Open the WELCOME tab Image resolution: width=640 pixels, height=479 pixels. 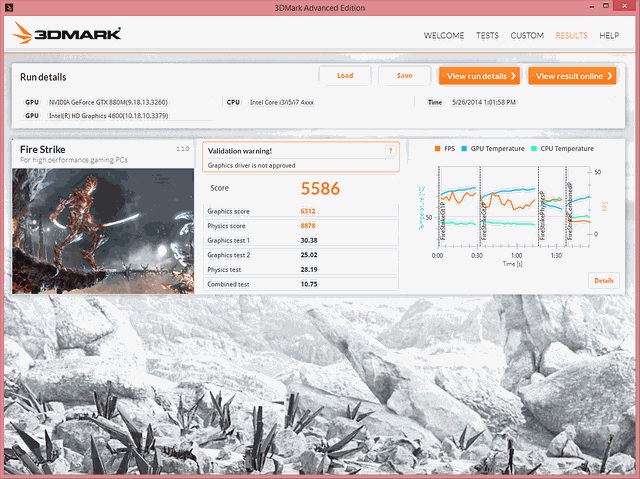[444, 35]
